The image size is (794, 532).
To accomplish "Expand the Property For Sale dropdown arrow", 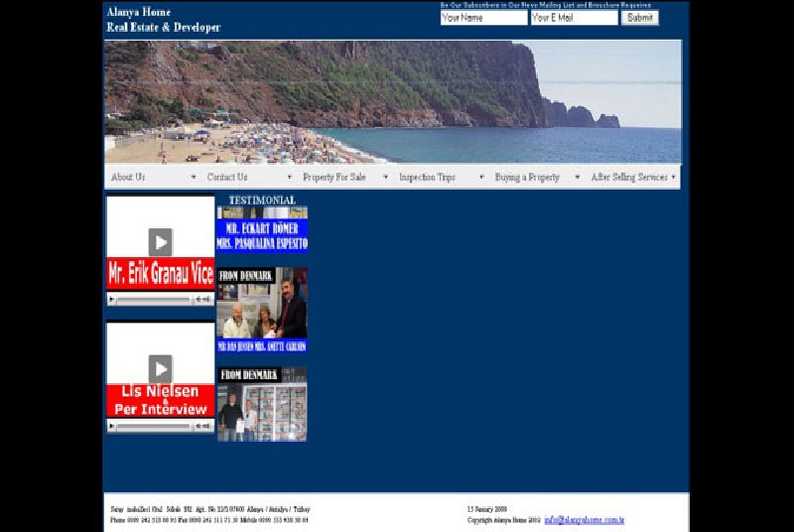I will (x=385, y=178).
